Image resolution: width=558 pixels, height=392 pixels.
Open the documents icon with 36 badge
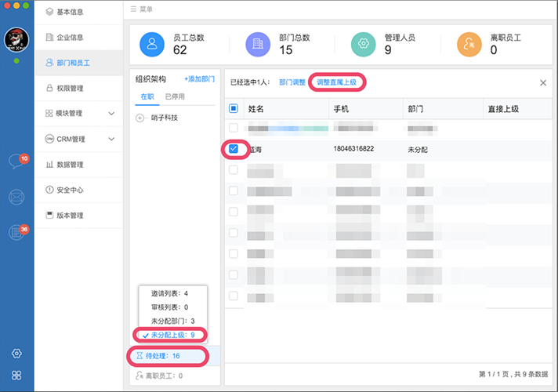point(16,232)
